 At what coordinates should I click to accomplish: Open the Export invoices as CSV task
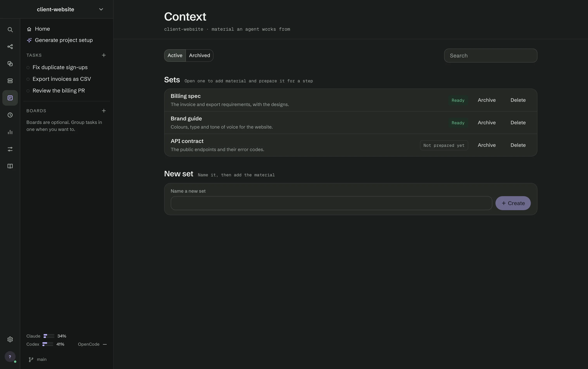(x=62, y=79)
